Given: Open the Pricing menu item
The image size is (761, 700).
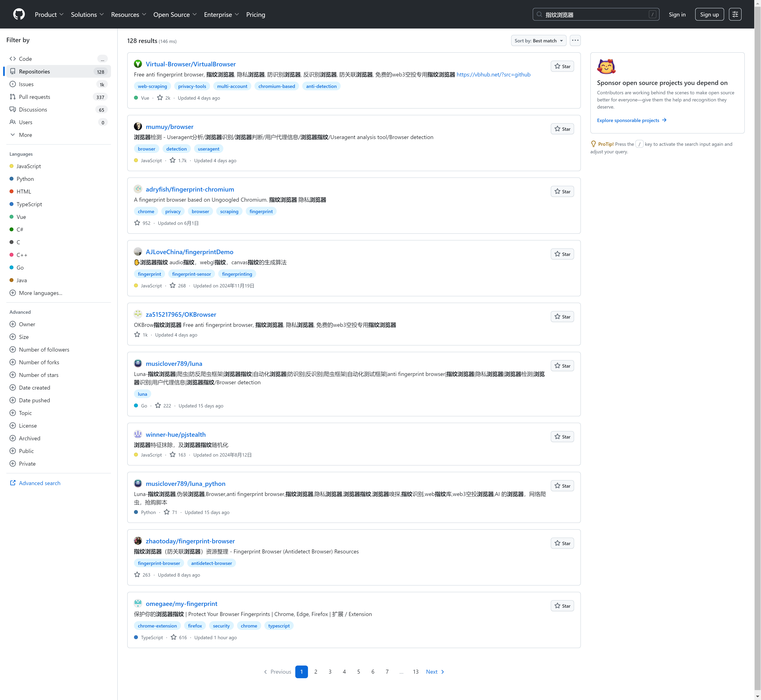Looking at the screenshot, I should (255, 14).
